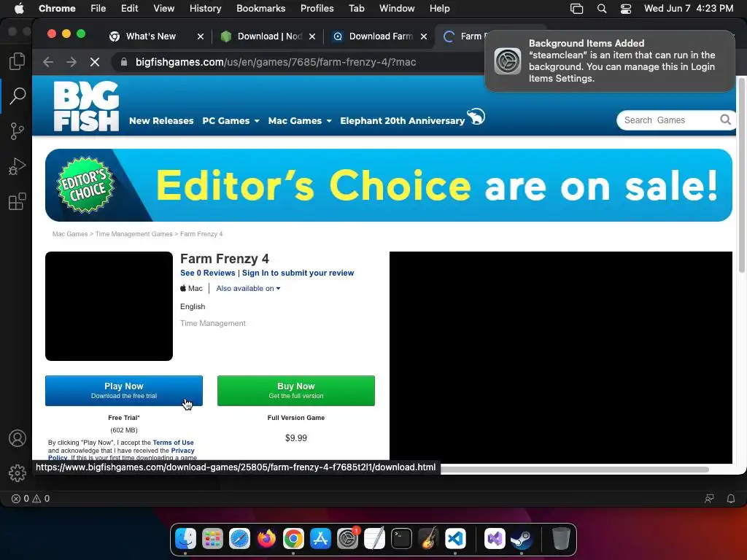Open Spotlight search in menu bar

tap(602, 9)
